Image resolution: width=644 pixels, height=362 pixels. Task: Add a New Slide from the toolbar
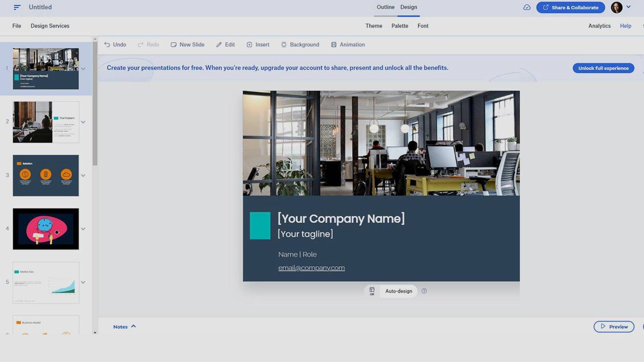tap(187, 44)
